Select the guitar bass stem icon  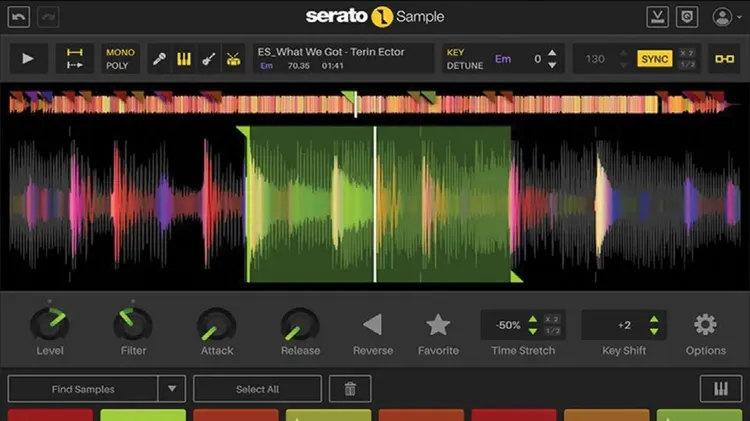pos(209,59)
